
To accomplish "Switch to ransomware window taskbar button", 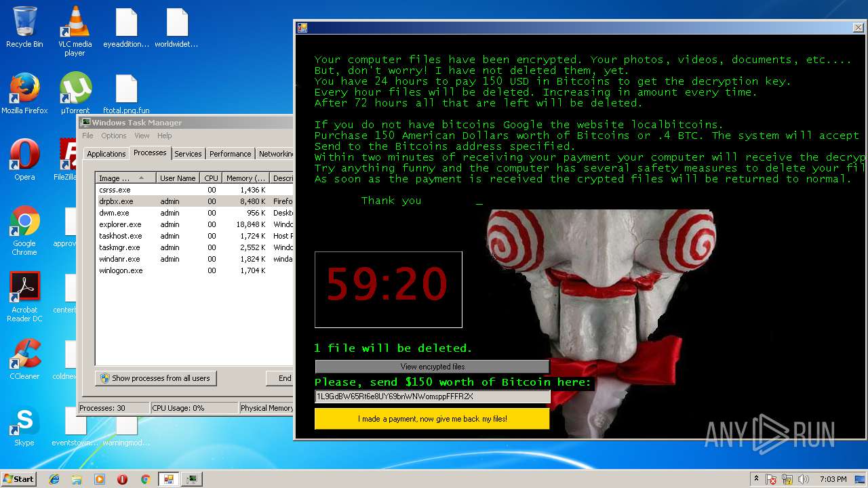I will point(168,479).
